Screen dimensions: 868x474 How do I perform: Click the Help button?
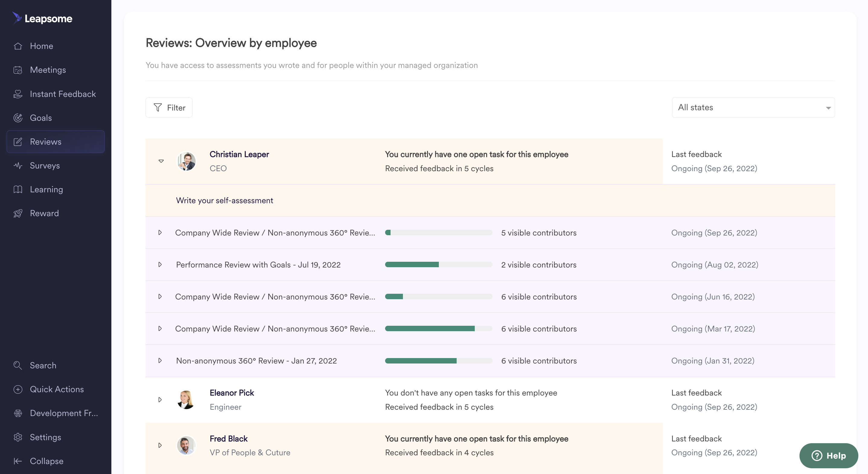pyautogui.click(x=828, y=456)
